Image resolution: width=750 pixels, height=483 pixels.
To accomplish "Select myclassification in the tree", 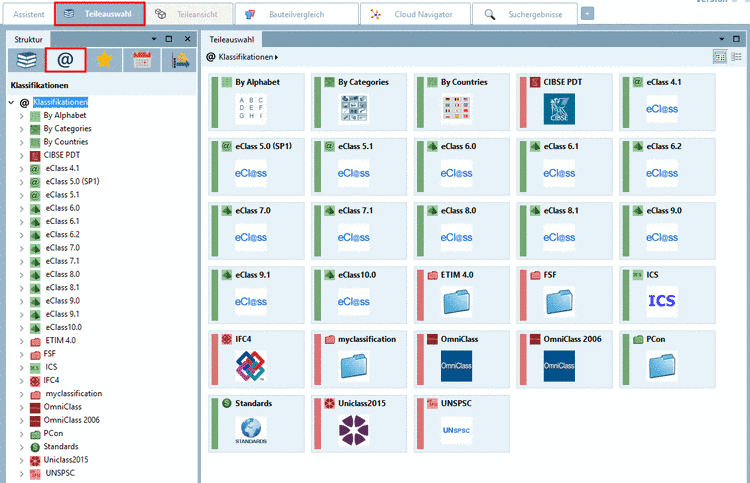I will (x=74, y=394).
